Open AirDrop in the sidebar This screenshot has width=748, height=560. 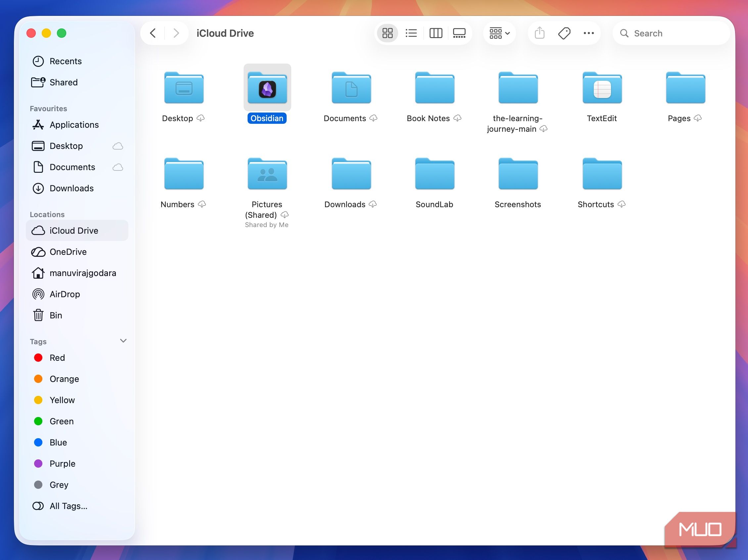(77, 294)
